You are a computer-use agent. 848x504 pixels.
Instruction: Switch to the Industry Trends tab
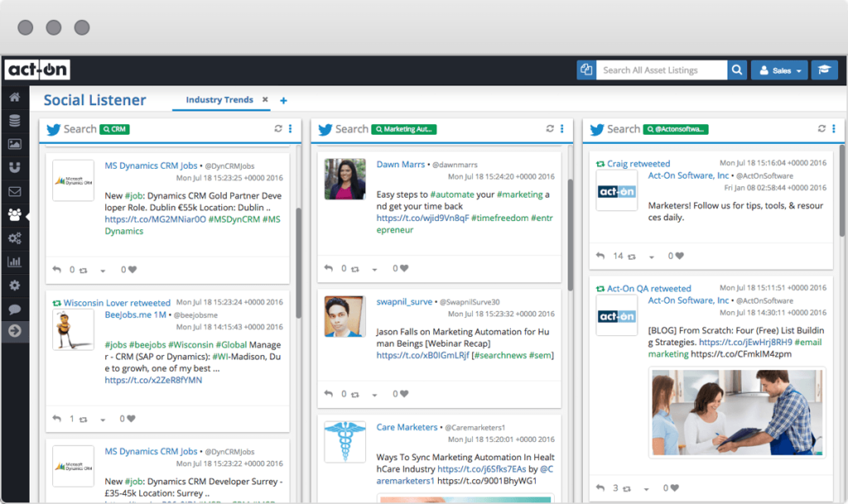click(220, 99)
